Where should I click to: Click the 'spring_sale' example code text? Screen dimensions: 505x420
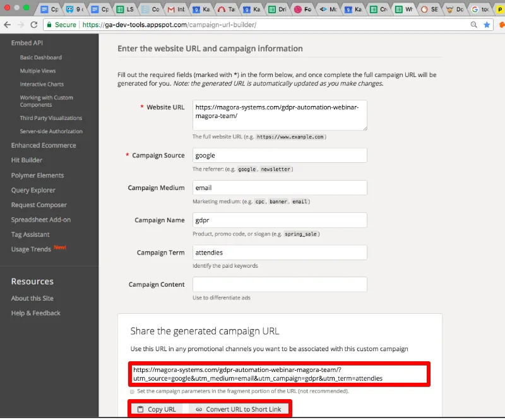click(300, 234)
